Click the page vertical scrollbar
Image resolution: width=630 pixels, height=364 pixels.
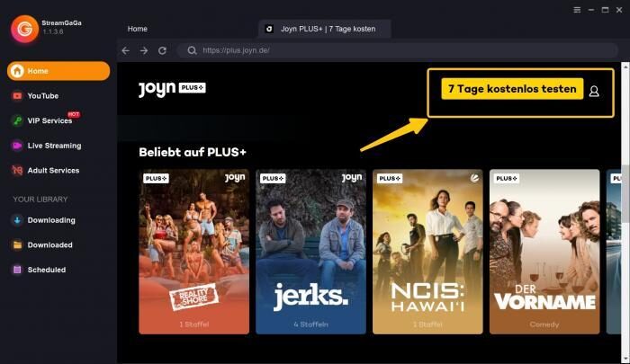(625, 193)
